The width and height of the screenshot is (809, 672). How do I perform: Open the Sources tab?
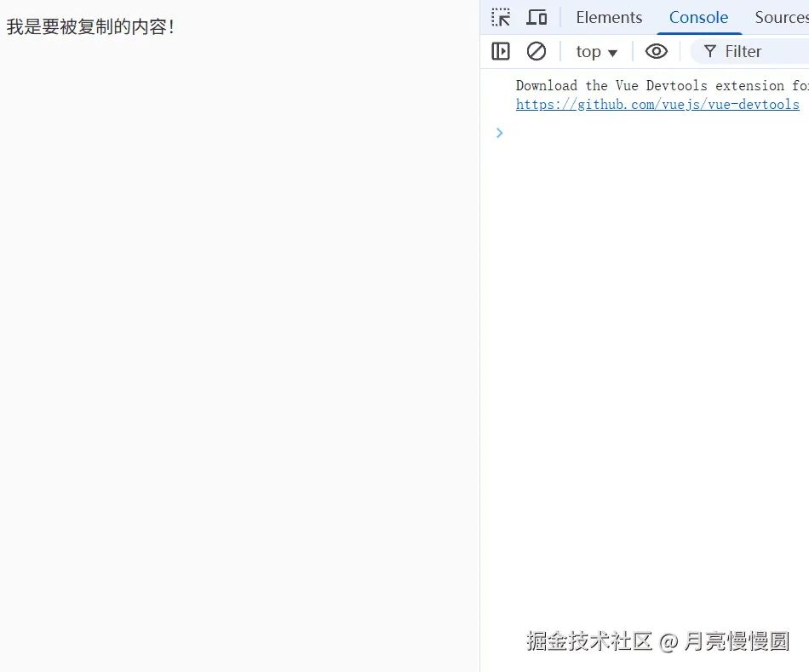780,17
